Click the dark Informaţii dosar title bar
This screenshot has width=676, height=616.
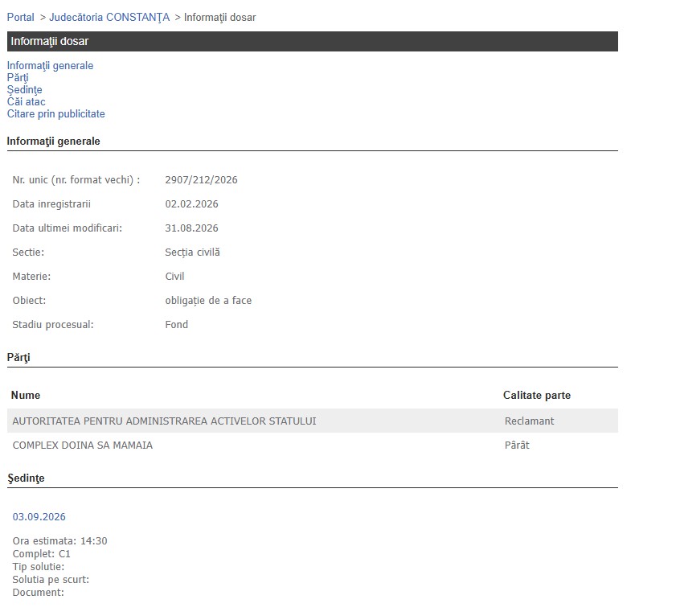point(313,41)
